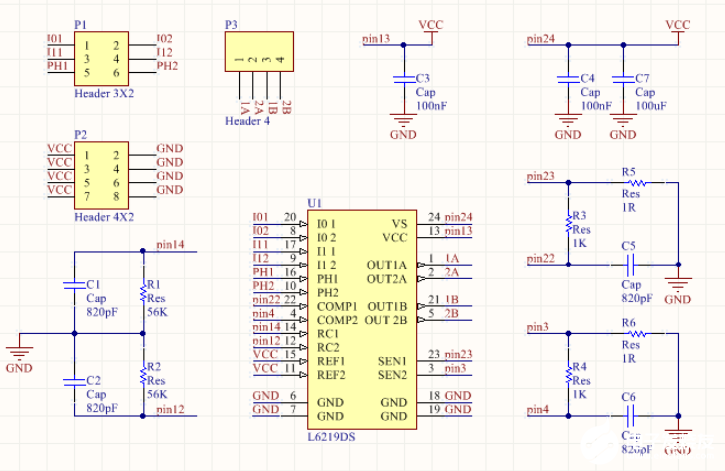Image resolution: width=725 pixels, height=471 pixels.
Task: Select resistor R6 1R symbol
Action: (640, 334)
